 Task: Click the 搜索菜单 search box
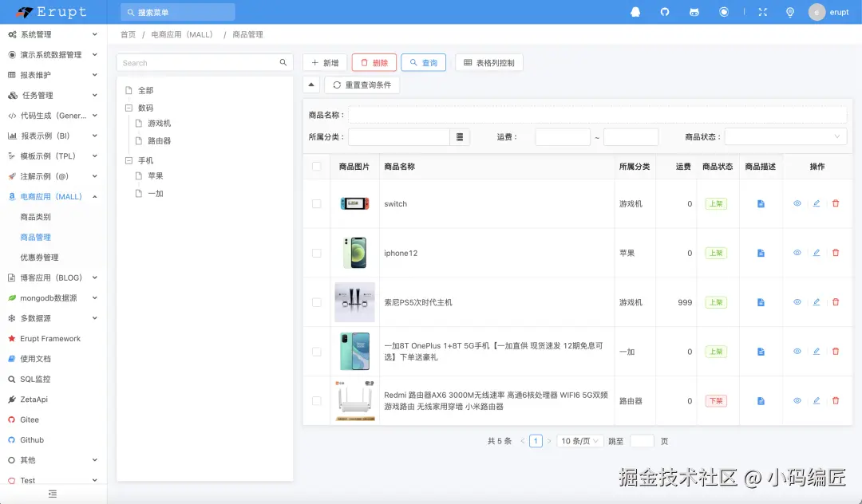click(177, 12)
